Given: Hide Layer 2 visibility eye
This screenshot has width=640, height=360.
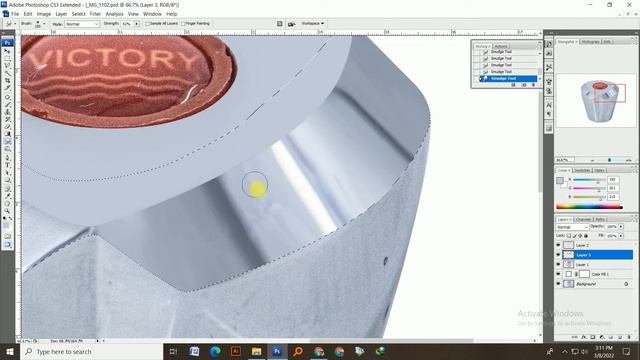Looking at the screenshot, I should (x=558, y=245).
